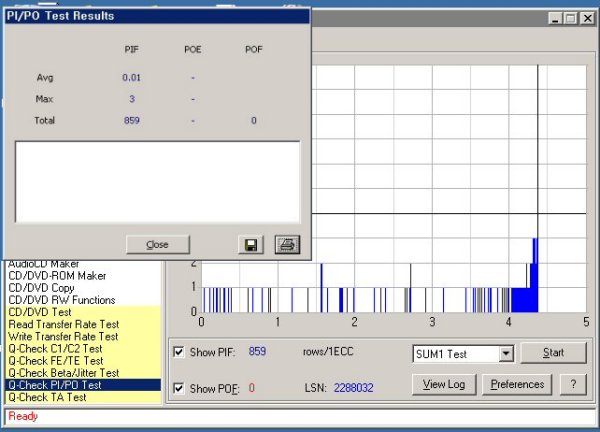
Task: Click the PIF average value 0.01
Action: point(132,78)
